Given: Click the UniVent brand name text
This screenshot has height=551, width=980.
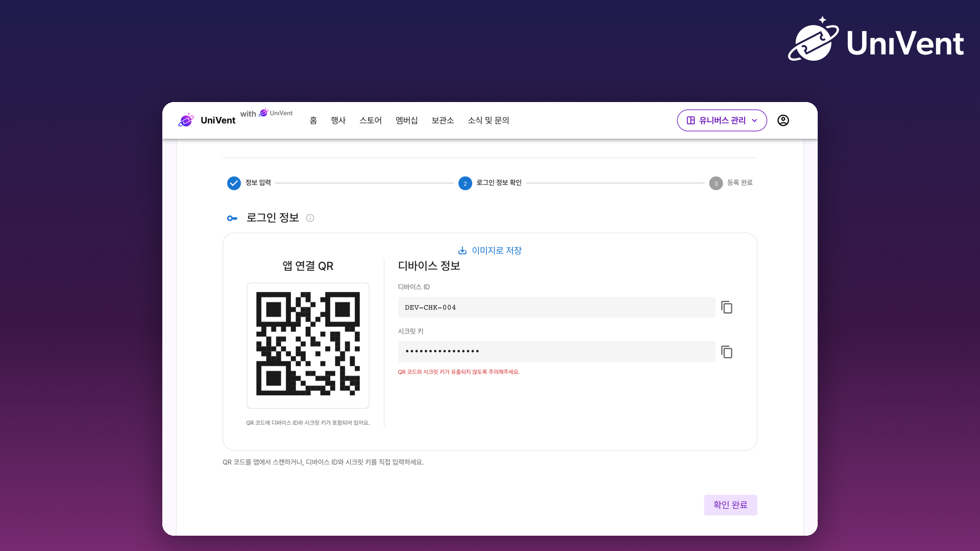Looking at the screenshot, I should pos(218,120).
